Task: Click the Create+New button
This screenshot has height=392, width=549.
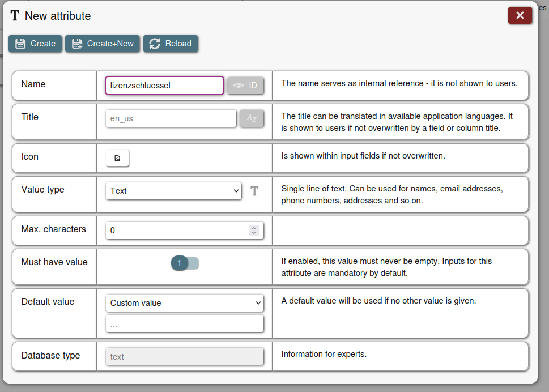Action: 102,44
